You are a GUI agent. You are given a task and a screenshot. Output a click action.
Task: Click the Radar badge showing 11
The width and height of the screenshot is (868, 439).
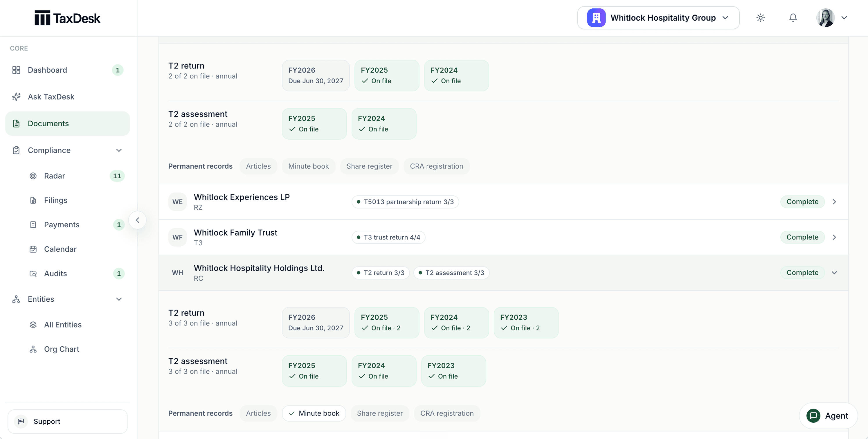point(117,176)
